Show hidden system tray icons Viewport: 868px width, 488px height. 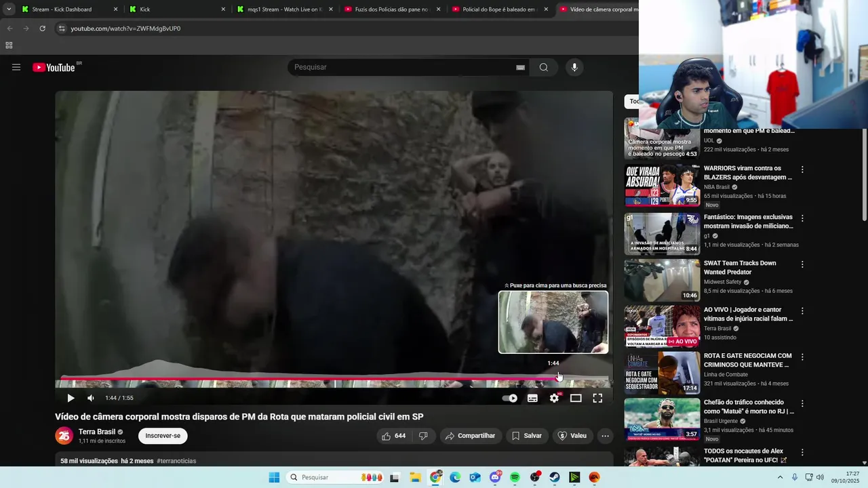780,477
